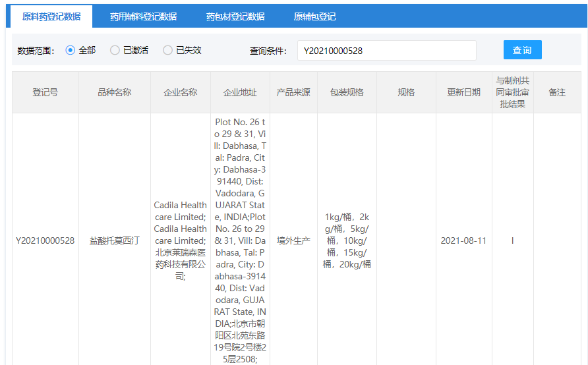Click the 与制剂共同审批审批结果 column header
The image size is (588, 365).
tap(513, 92)
